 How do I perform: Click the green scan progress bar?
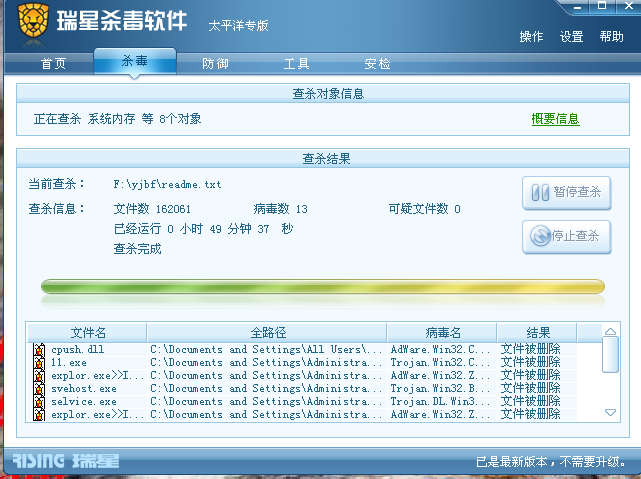tap(322, 288)
